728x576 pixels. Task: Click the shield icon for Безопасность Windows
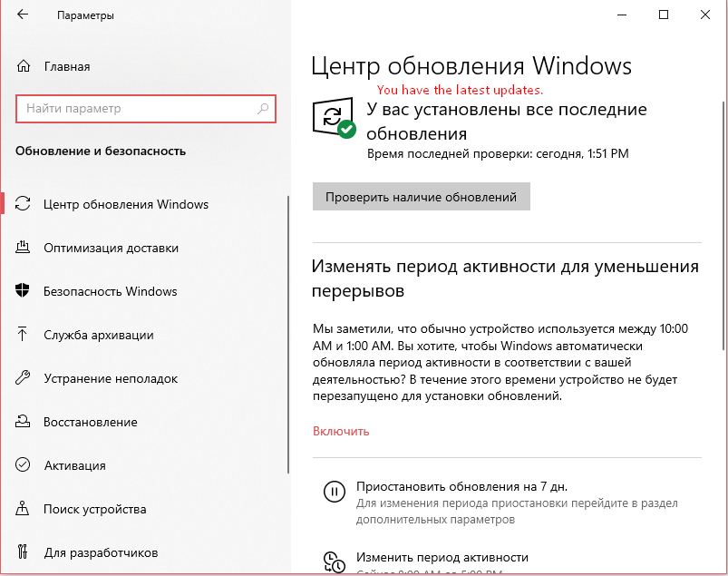tap(23, 291)
